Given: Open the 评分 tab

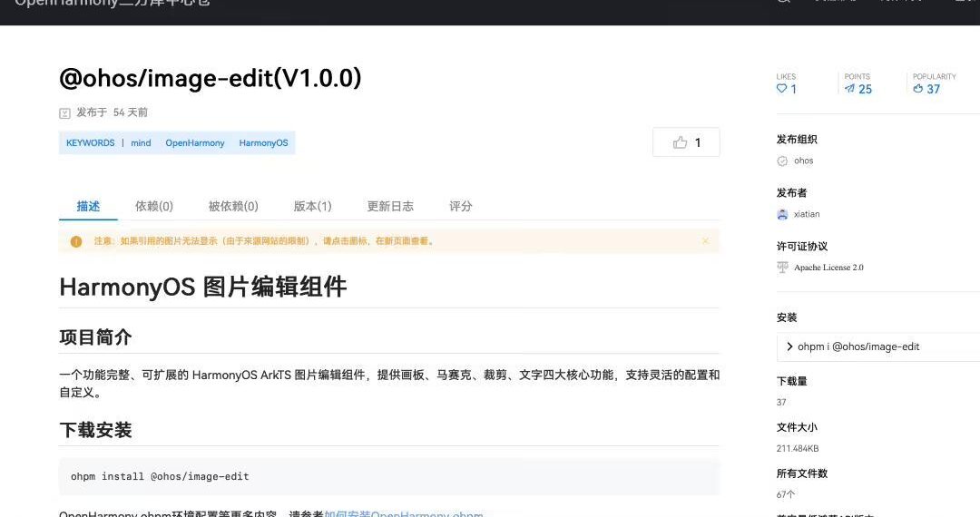Looking at the screenshot, I should point(461,206).
